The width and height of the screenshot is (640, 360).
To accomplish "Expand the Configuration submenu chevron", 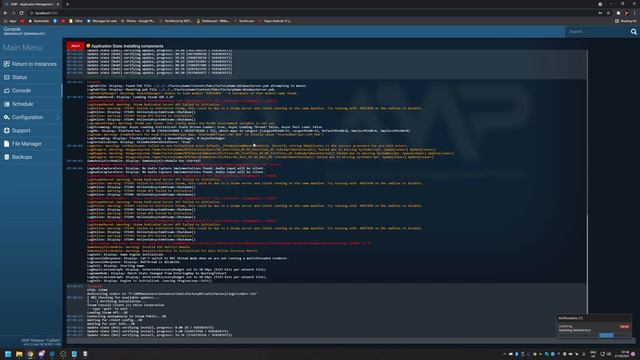I will point(57,117).
